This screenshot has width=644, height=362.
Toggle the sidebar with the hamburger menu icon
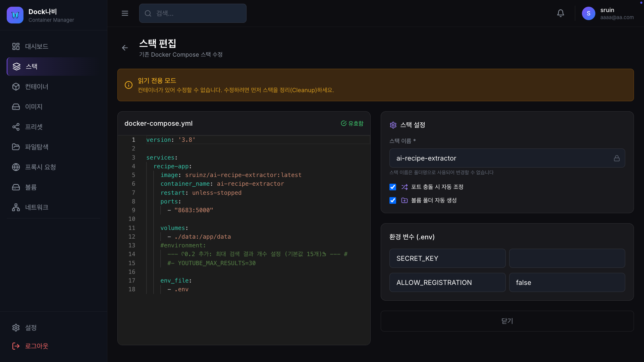tap(125, 13)
